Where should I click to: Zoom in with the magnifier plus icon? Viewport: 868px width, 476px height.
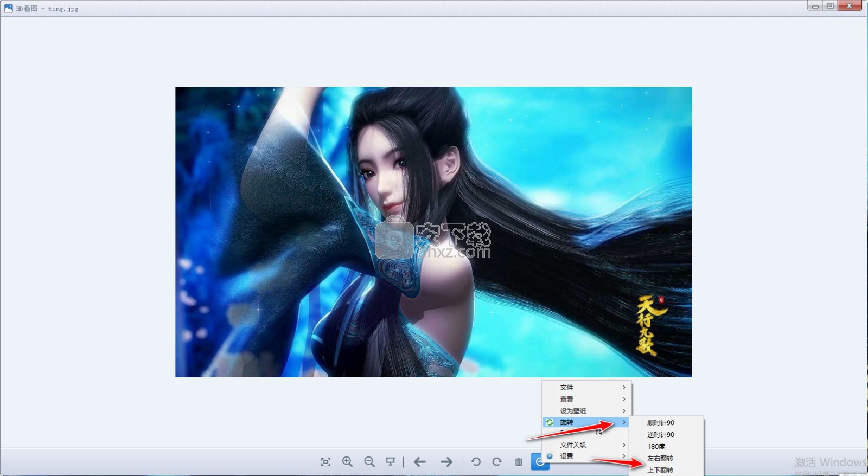[347, 462]
